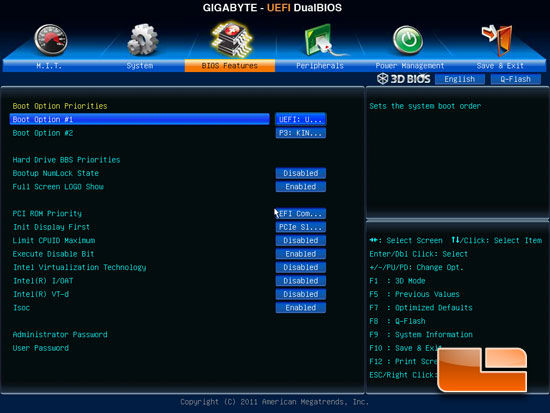
Task: Click the Power Management green power icon
Action: click(408, 40)
